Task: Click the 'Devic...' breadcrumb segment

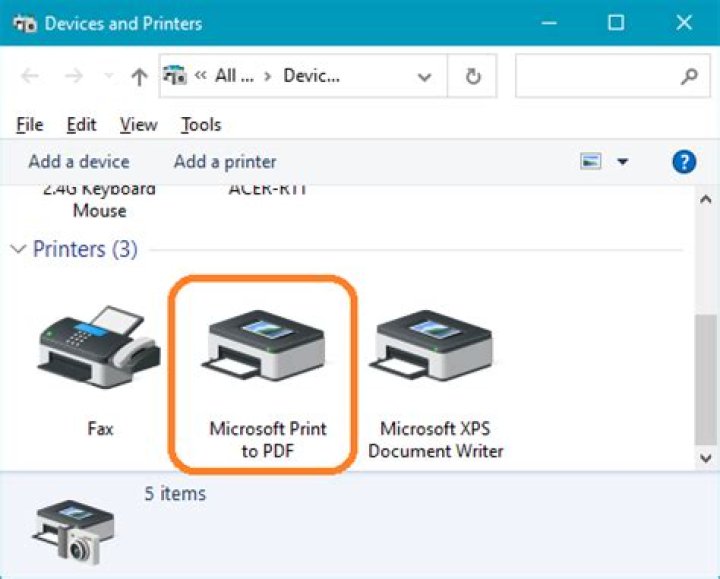Action: click(x=312, y=75)
